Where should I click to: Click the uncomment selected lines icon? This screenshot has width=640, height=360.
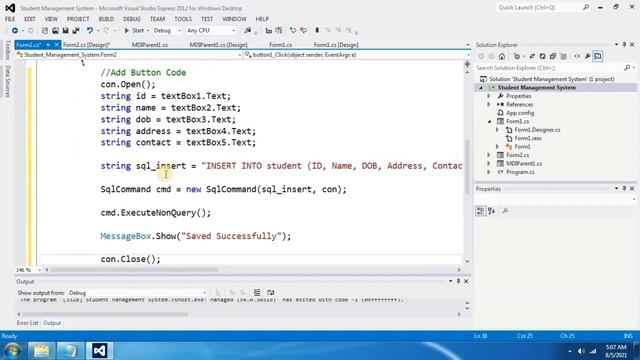tap(303, 31)
